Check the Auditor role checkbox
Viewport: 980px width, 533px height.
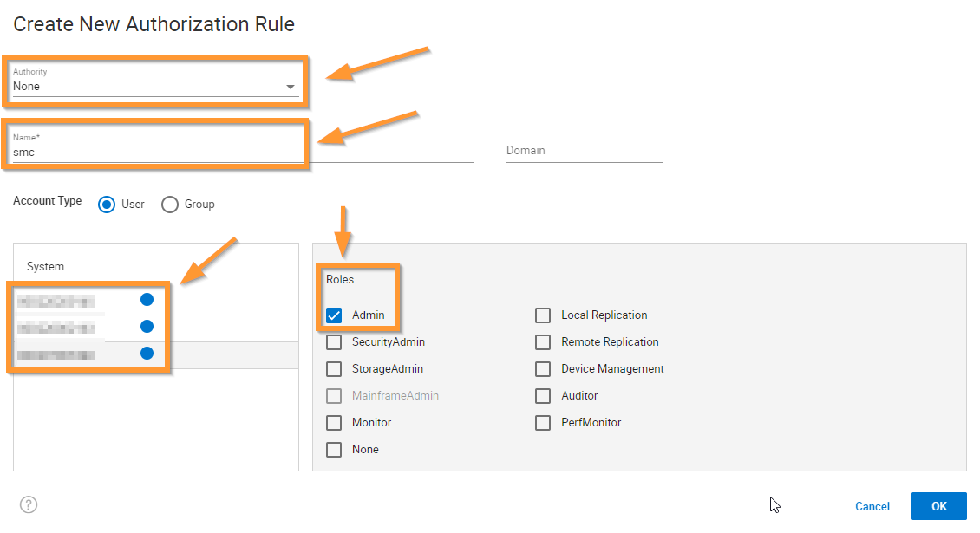(542, 395)
